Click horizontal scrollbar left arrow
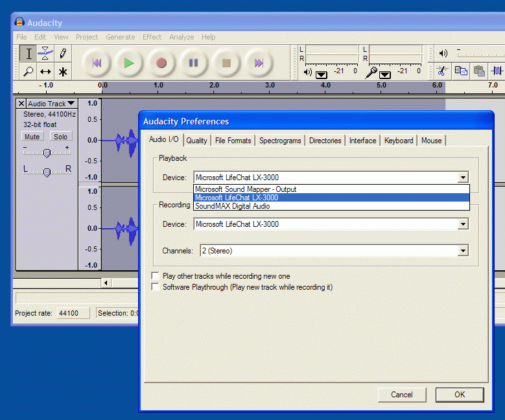 click(x=106, y=283)
